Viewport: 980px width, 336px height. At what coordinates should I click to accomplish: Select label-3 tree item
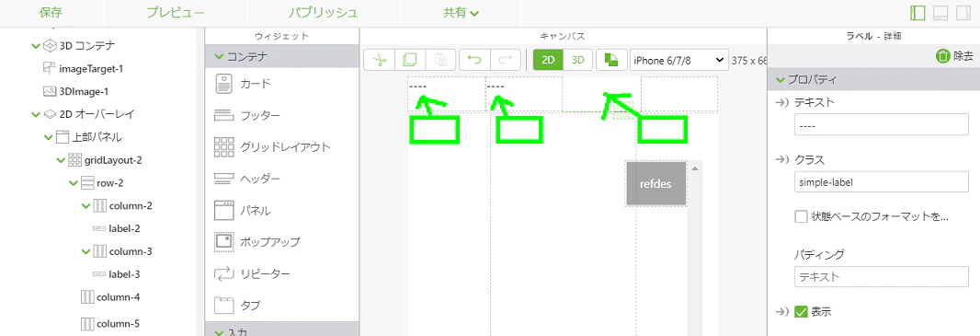pos(124,274)
